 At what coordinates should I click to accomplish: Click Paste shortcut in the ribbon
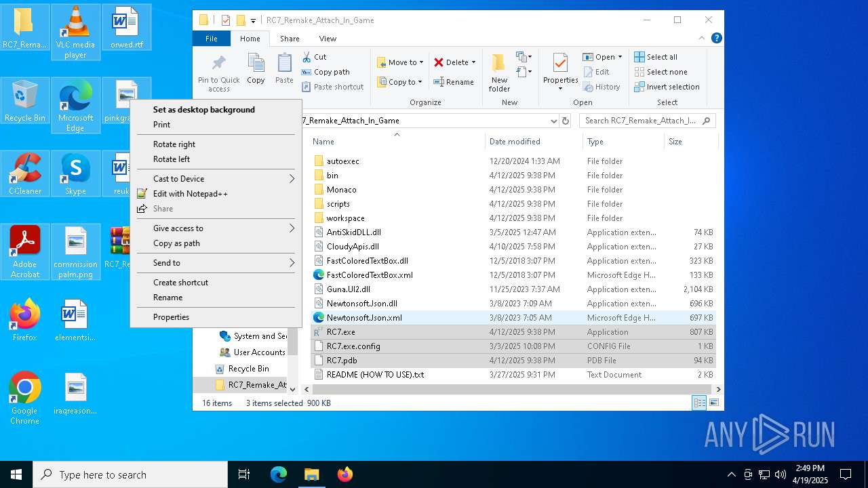(333, 87)
